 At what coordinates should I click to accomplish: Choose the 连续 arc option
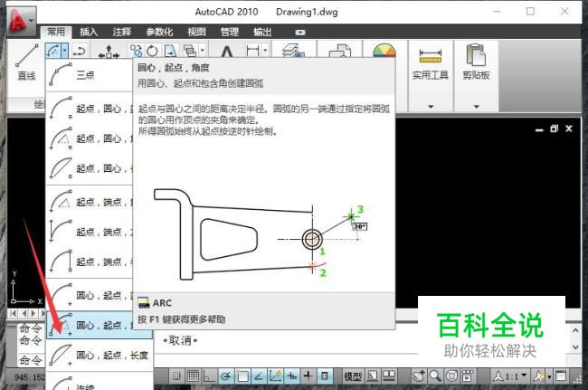(x=100, y=384)
